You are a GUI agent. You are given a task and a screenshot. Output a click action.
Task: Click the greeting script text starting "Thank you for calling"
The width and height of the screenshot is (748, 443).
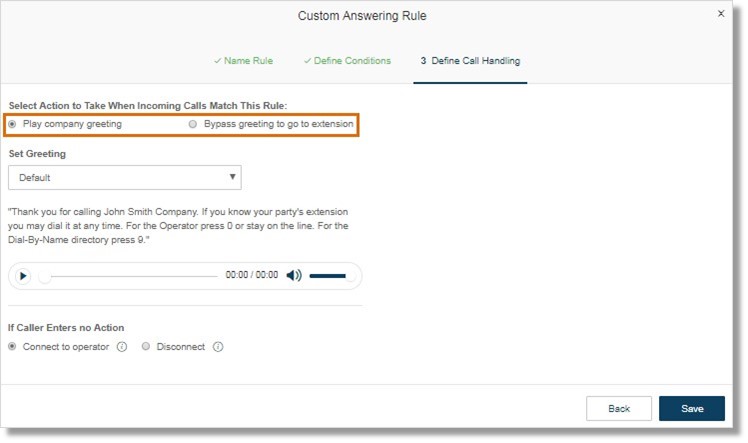tap(178, 226)
